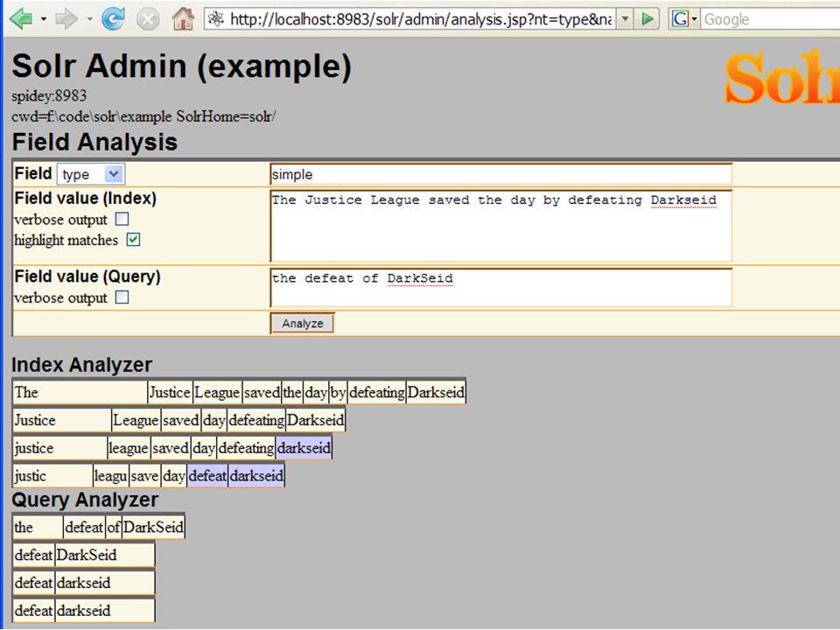840x630 pixels.
Task: Click 'justic' token in the Index Analyzer
Action: click(x=52, y=475)
